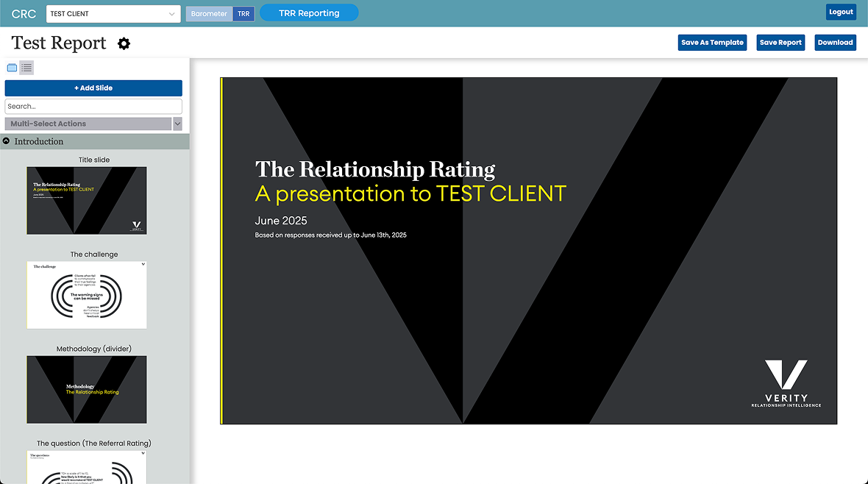Screen dimensions: 868x484
Task: Click the 'June 2025' slide text
Action: click(281, 221)
